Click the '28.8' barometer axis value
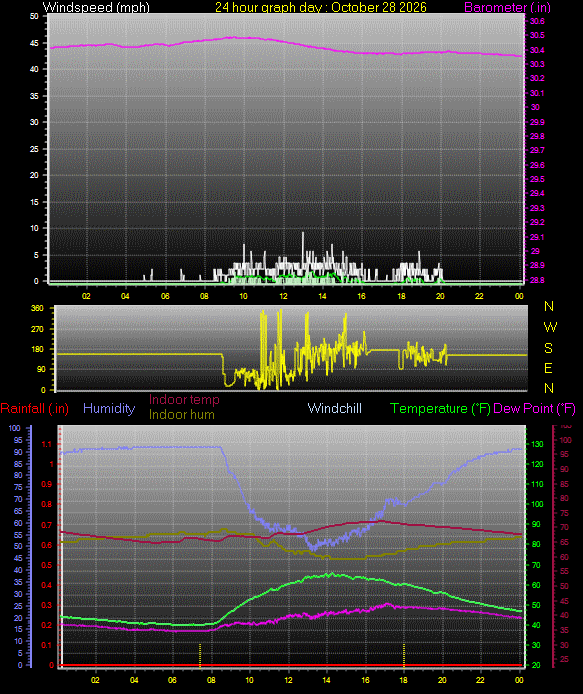 point(537,280)
